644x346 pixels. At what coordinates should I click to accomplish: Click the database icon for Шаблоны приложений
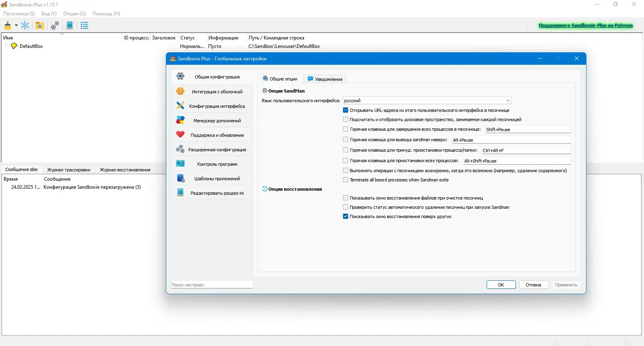point(180,178)
